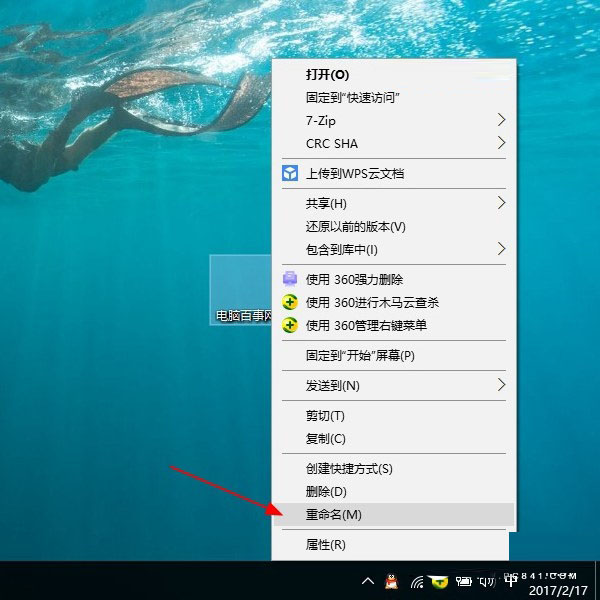Open the 360 security shield tray icon
Image resolution: width=600 pixels, height=600 pixels.
(439, 582)
